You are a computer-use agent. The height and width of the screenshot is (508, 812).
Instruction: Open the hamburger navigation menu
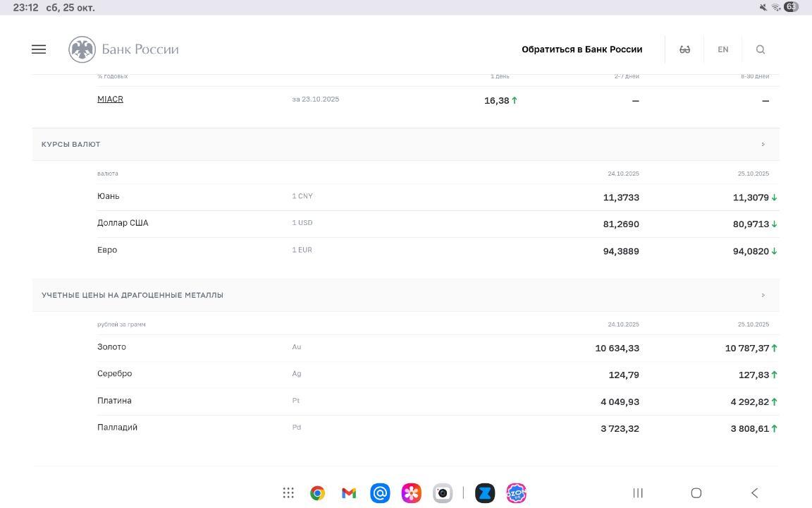(x=39, y=49)
